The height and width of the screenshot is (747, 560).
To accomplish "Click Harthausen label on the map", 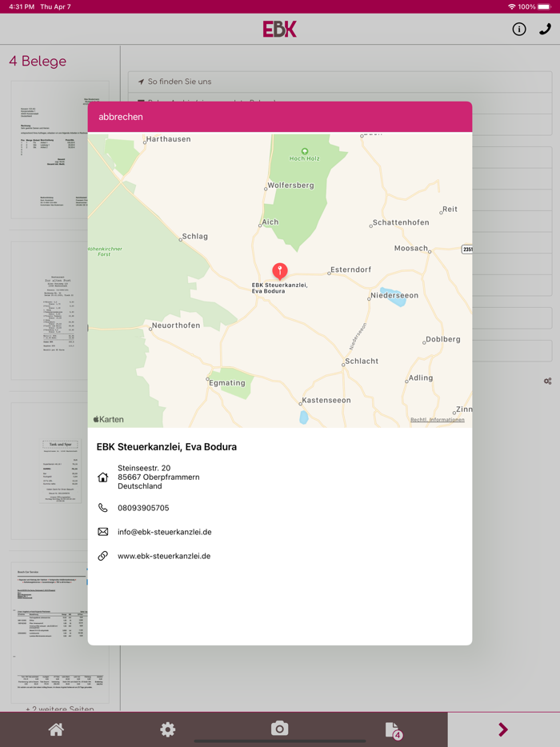I will [168, 139].
